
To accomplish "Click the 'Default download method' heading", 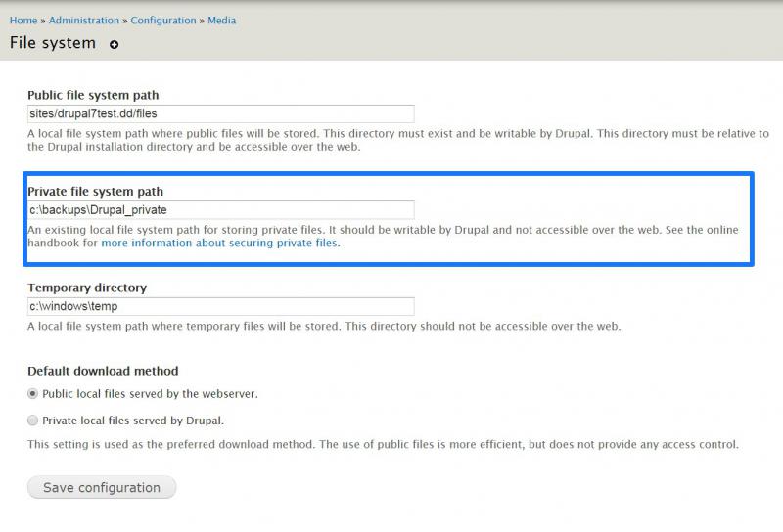I will click(x=103, y=371).
